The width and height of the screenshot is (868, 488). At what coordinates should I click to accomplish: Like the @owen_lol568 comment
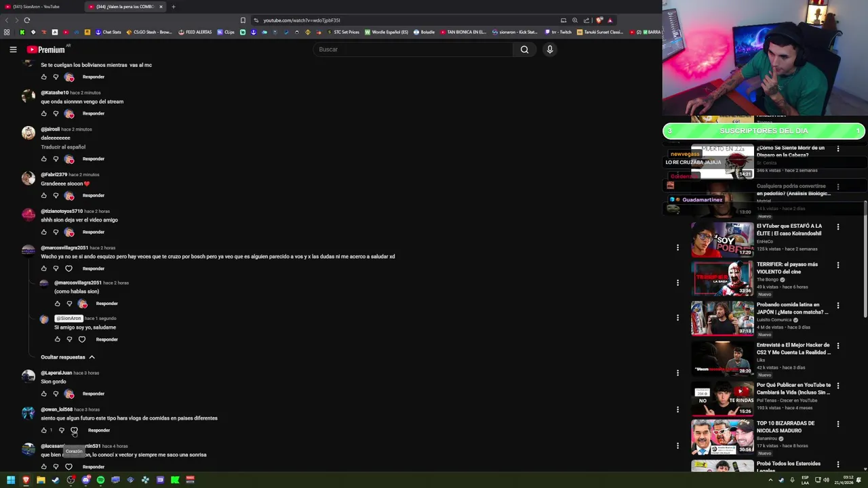coord(44,430)
